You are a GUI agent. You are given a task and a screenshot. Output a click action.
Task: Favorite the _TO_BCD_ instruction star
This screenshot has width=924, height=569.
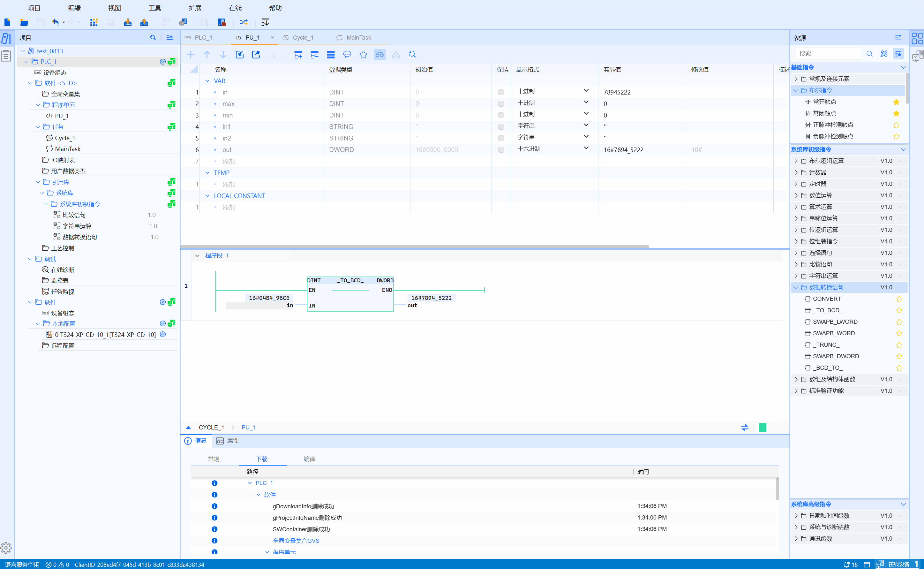(x=899, y=310)
